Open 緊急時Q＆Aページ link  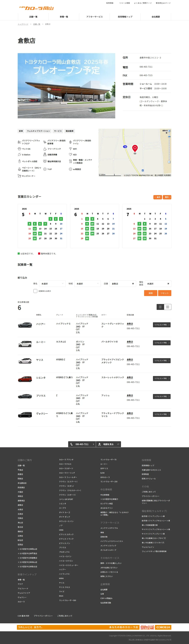coord(163,3)
